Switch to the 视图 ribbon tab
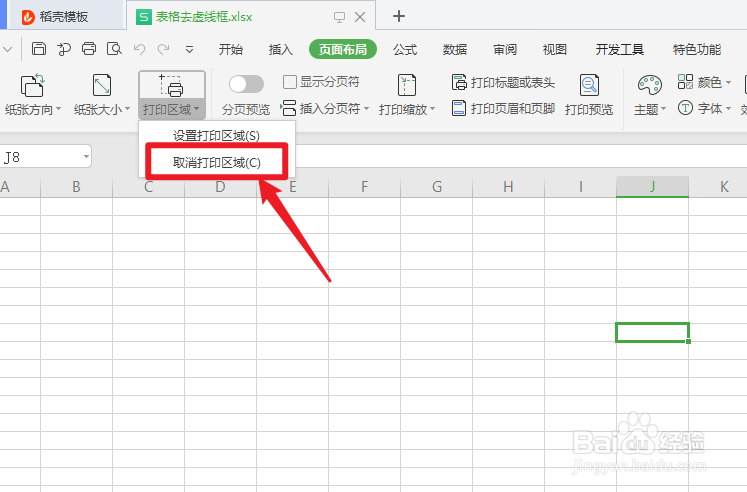This screenshot has width=747, height=492. click(x=555, y=50)
